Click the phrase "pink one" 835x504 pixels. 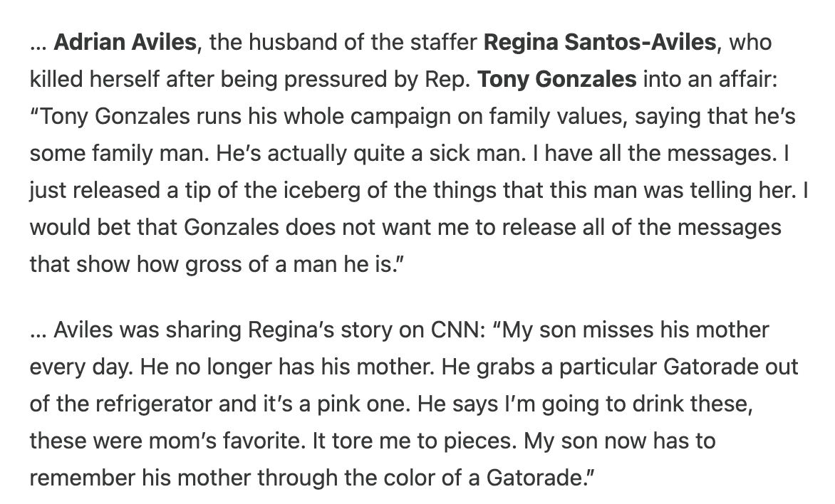pos(357,404)
